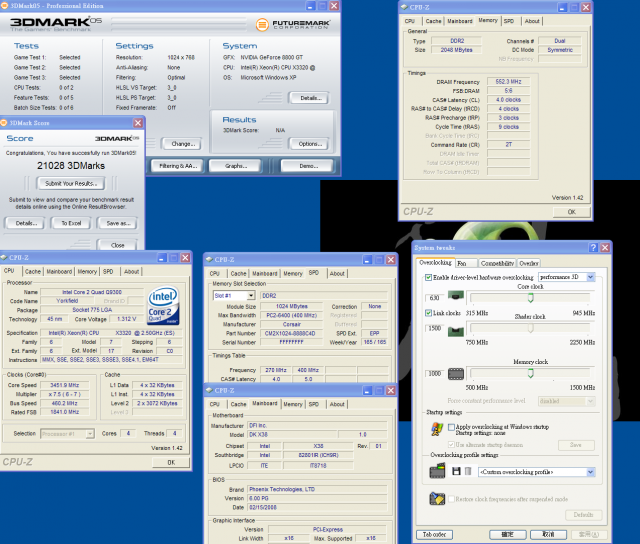Click the Core clock slider handle
Screen dimensions: 640x544
[x=530, y=298]
